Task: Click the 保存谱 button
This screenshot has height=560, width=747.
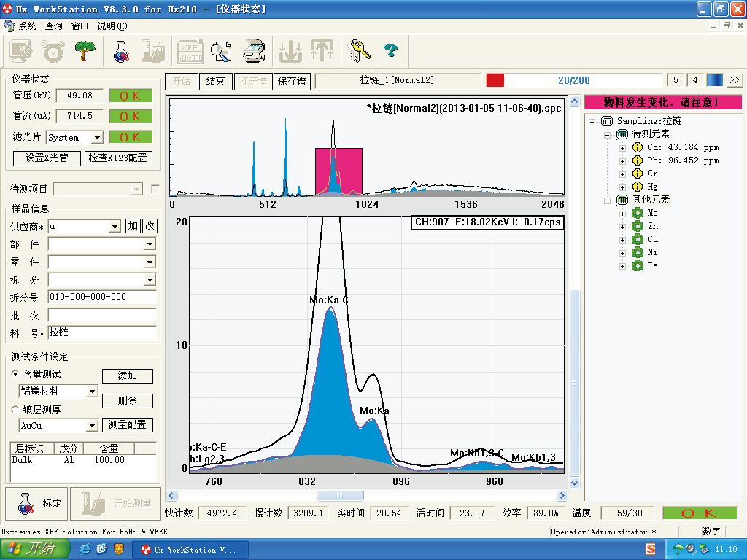Action: (x=292, y=81)
